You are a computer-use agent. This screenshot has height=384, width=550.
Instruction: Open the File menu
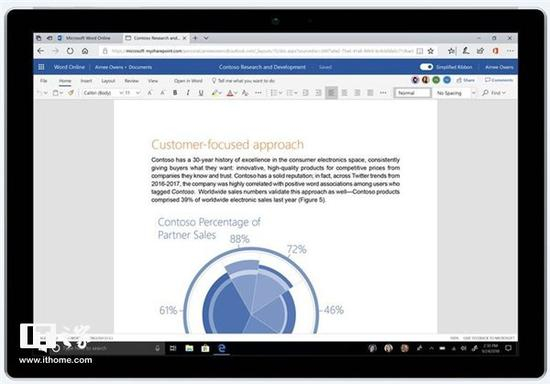coord(43,81)
